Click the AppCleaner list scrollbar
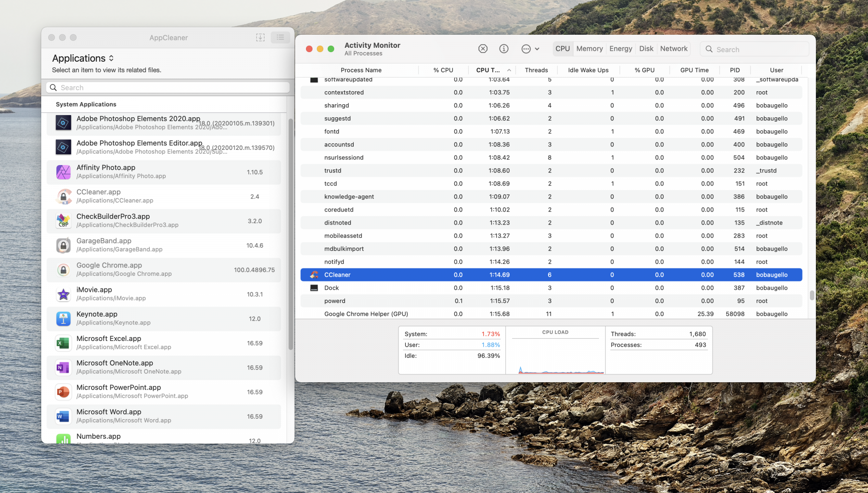 [291, 234]
